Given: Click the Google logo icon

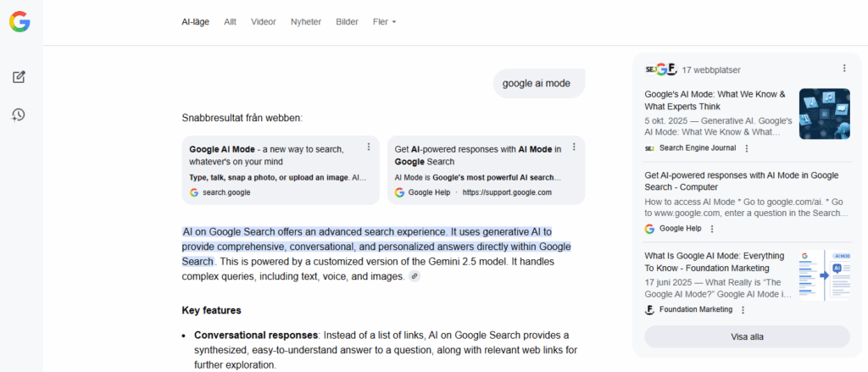Looking at the screenshot, I should (x=19, y=22).
